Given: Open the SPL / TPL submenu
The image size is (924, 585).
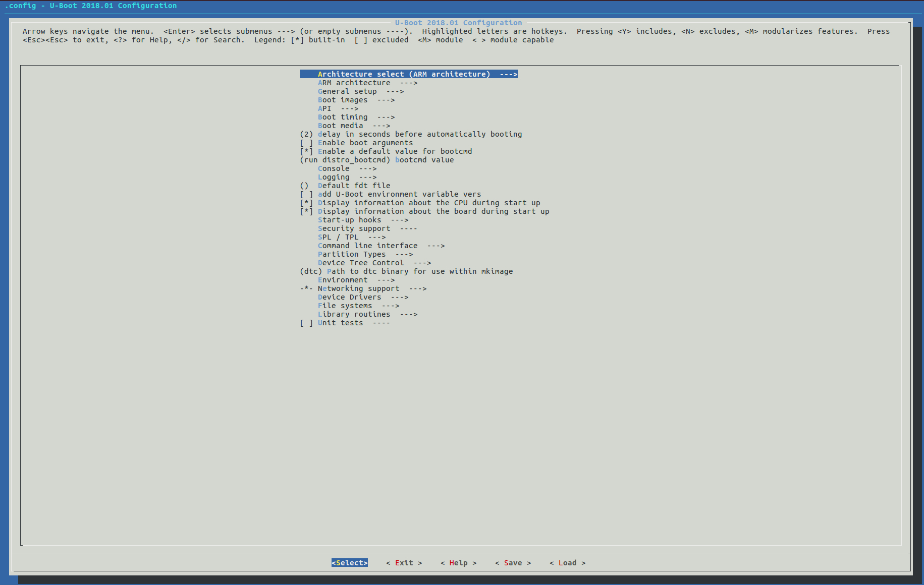Looking at the screenshot, I should coord(352,237).
